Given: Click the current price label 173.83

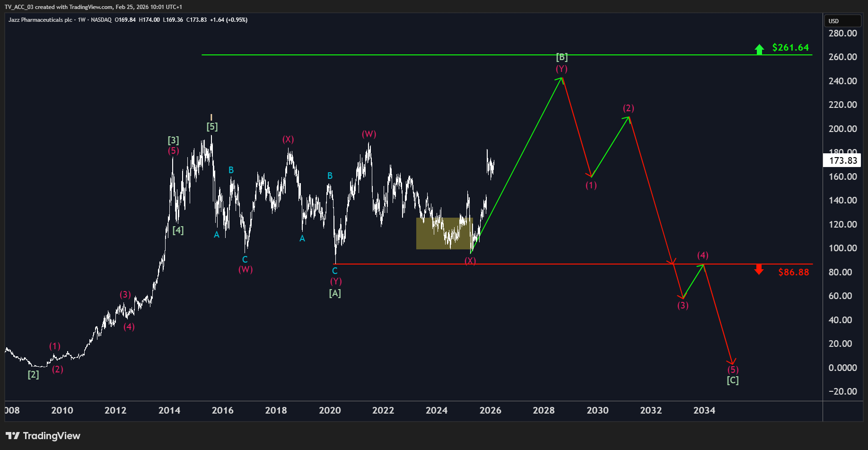Looking at the screenshot, I should point(842,160).
